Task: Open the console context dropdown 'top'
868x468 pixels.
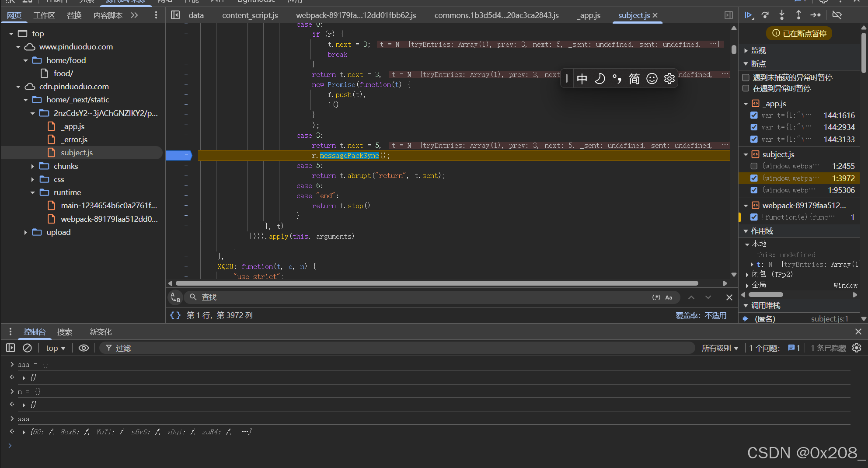Action: [x=56, y=348]
